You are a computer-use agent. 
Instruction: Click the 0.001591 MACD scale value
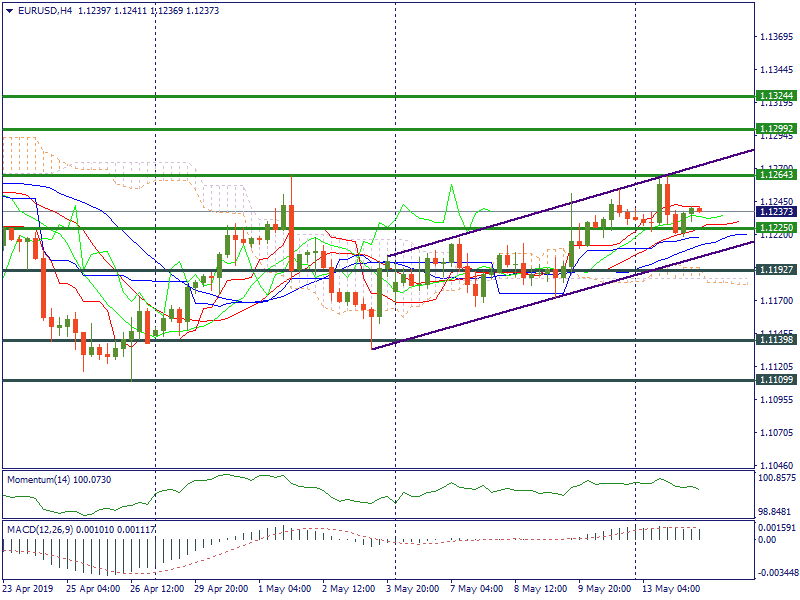coord(777,527)
